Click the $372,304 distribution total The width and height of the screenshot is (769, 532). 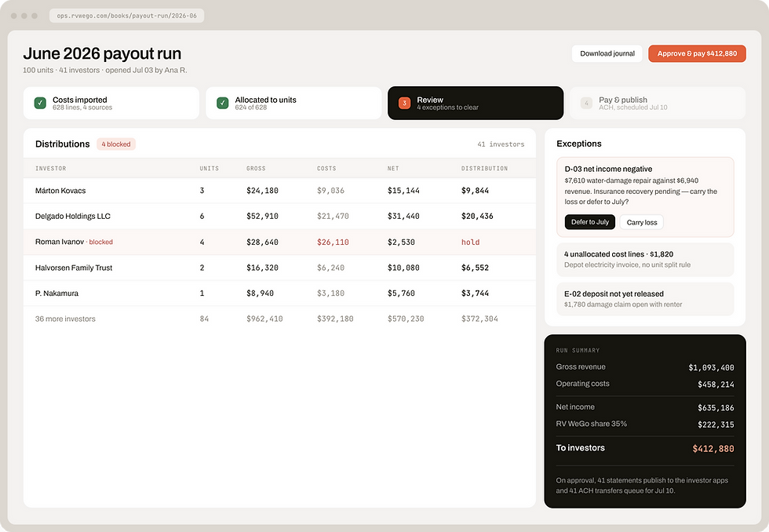[479, 319]
